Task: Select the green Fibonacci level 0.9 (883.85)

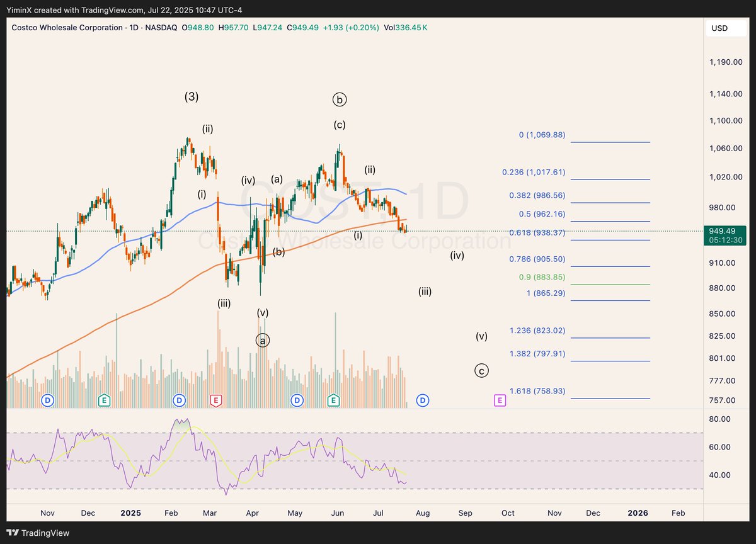Action: 542,277
